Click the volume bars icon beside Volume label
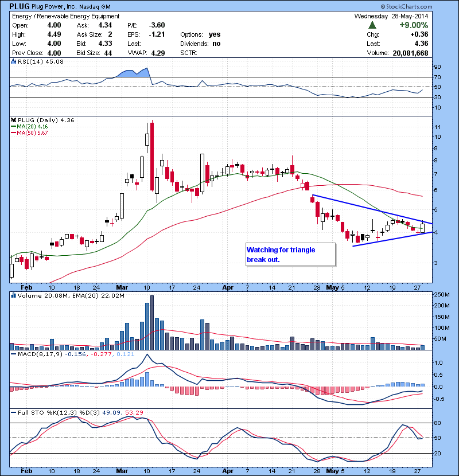This screenshot has width=459, height=476. tap(13, 295)
